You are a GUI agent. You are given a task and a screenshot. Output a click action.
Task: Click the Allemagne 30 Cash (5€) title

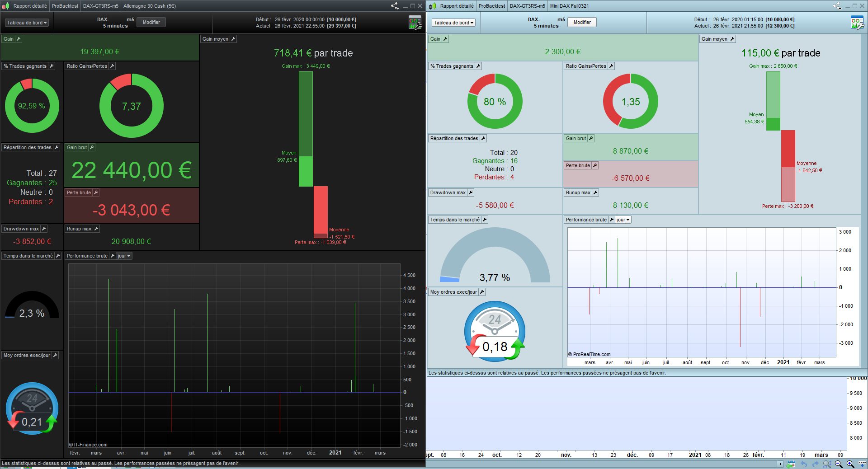coord(150,6)
